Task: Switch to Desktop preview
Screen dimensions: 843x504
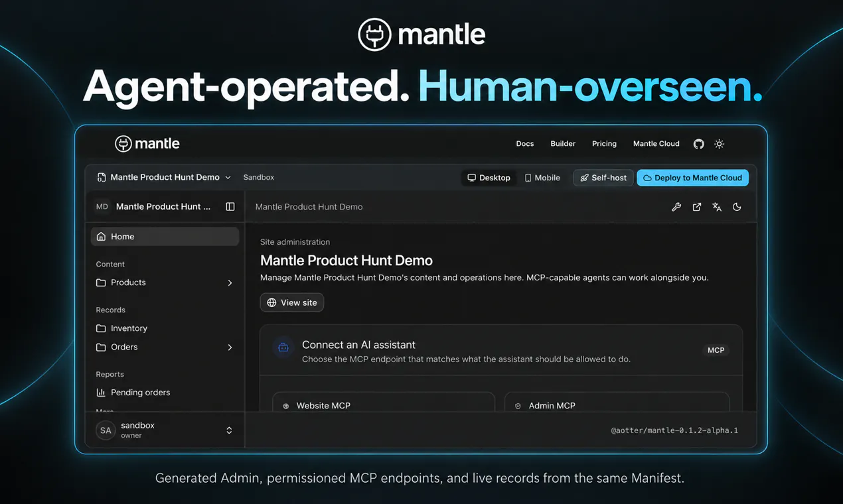Action: point(489,178)
